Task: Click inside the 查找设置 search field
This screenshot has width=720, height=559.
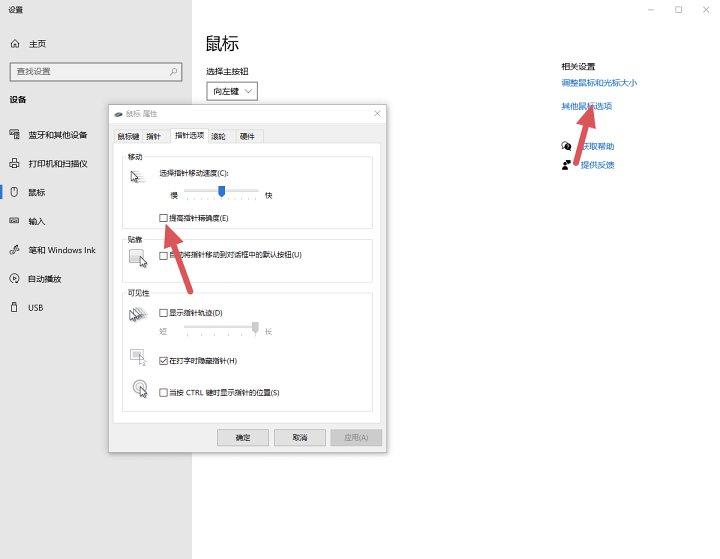Action: click(96, 72)
